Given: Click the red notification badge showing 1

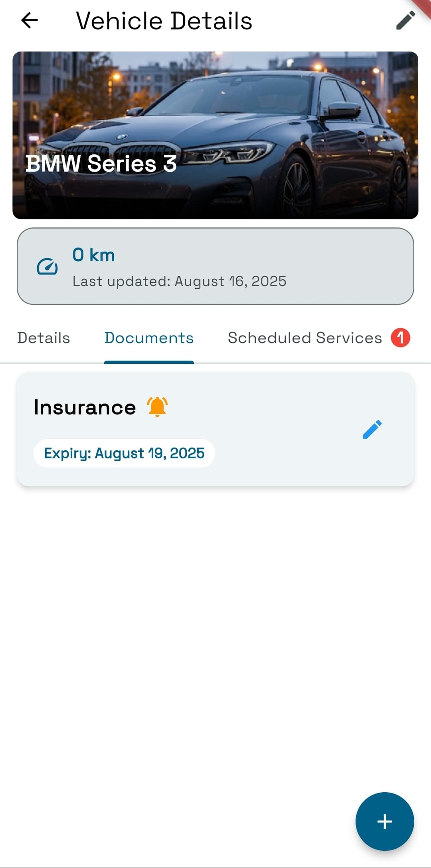Looking at the screenshot, I should [400, 337].
